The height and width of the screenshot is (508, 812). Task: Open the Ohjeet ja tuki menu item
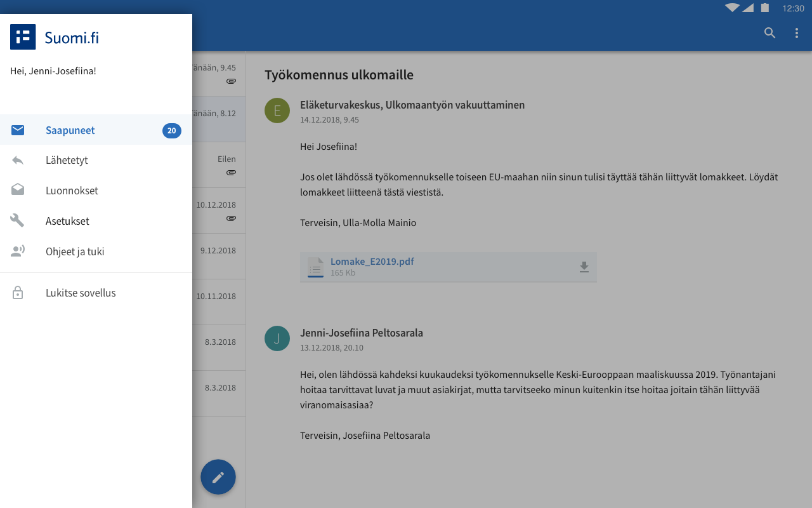96,251
